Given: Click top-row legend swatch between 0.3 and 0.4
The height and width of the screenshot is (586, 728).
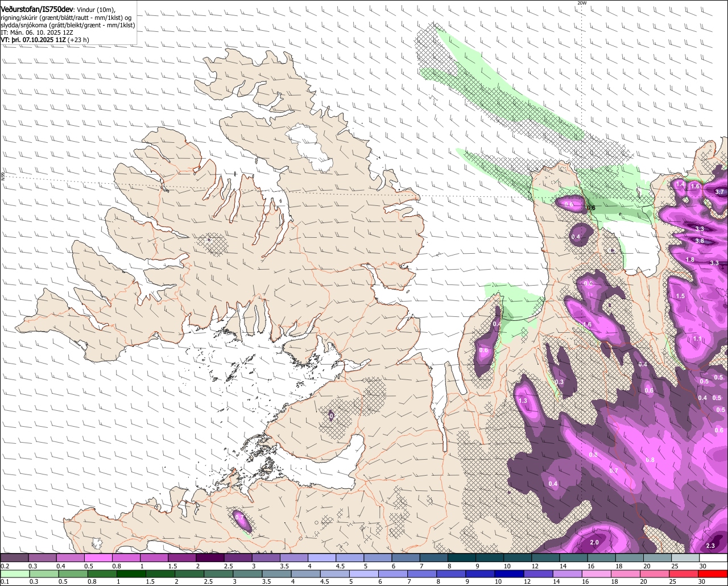Looking at the screenshot, I should [42, 558].
